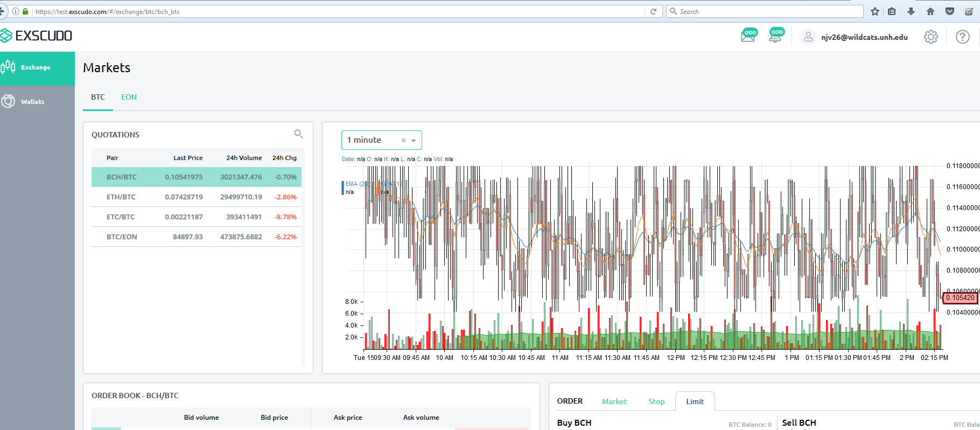Viewport: 980px width, 430px height.
Task: Select the Limit order tab
Action: point(695,401)
